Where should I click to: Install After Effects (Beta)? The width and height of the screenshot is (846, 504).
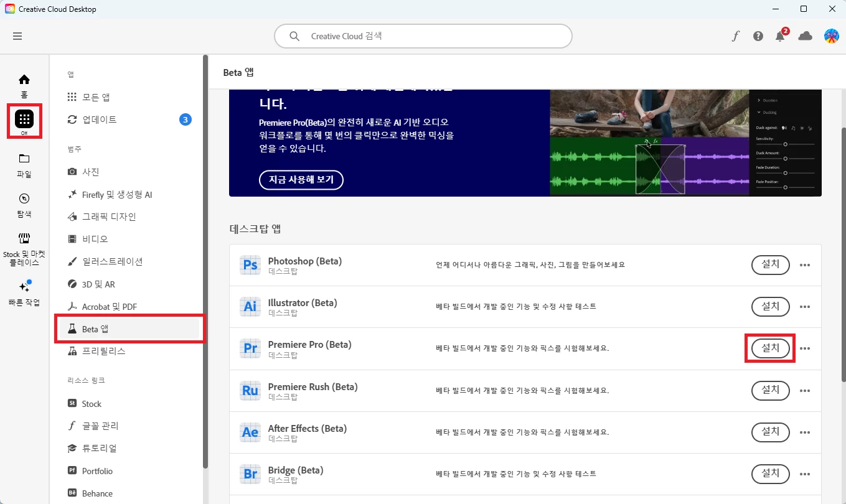[771, 432]
